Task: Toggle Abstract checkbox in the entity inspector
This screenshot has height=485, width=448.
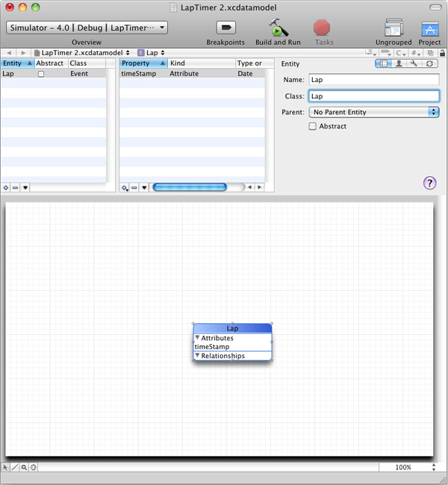Action: click(312, 126)
